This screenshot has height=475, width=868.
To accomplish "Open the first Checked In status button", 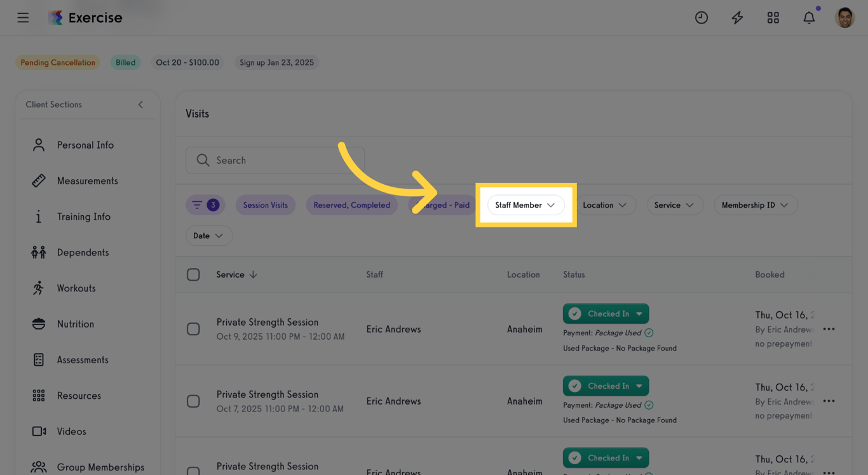I will click(x=606, y=314).
